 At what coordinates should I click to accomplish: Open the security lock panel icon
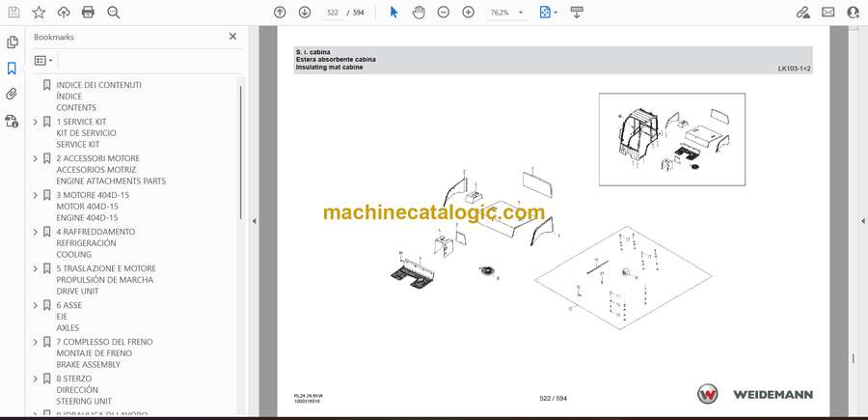pyautogui.click(x=12, y=121)
